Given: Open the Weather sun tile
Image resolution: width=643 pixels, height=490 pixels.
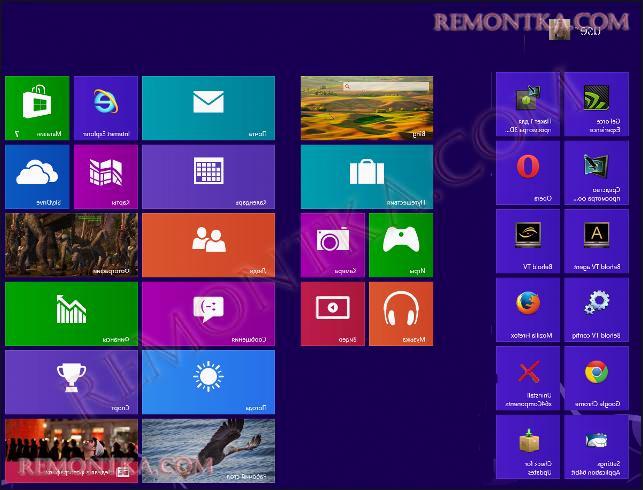Looking at the screenshot, I should 208,382.
